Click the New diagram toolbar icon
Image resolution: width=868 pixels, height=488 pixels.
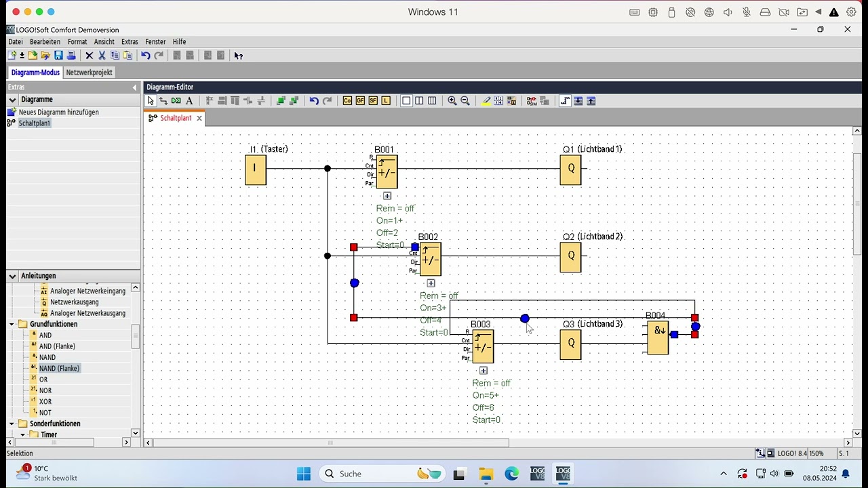pyautogui.click(x=12, y=56)
